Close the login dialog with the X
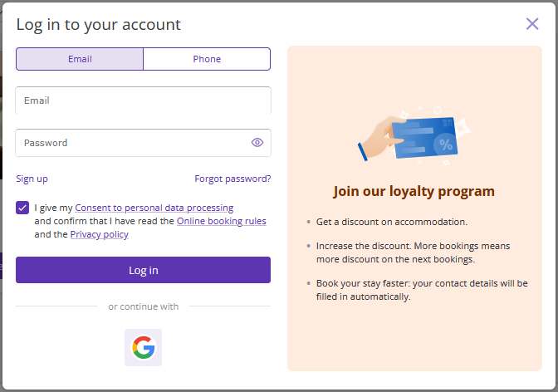The height and width of the screenshot is (392, 558). pos(532,24)
